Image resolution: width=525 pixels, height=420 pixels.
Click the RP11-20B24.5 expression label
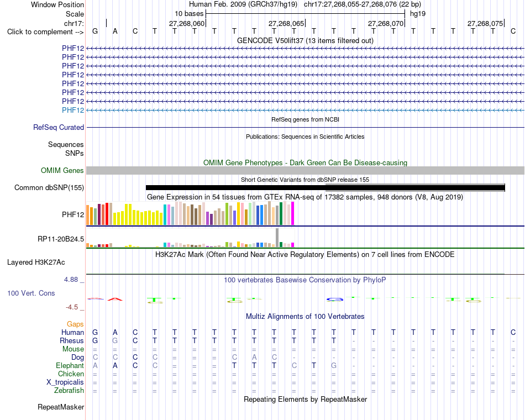61,239
